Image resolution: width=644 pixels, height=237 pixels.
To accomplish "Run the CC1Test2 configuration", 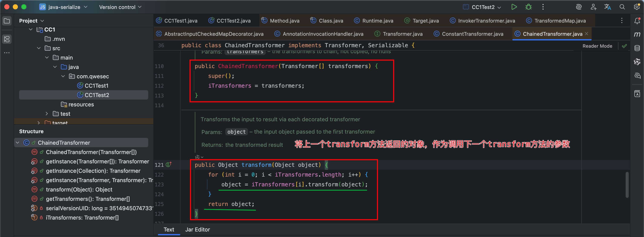I will click(x=514, y=7).
